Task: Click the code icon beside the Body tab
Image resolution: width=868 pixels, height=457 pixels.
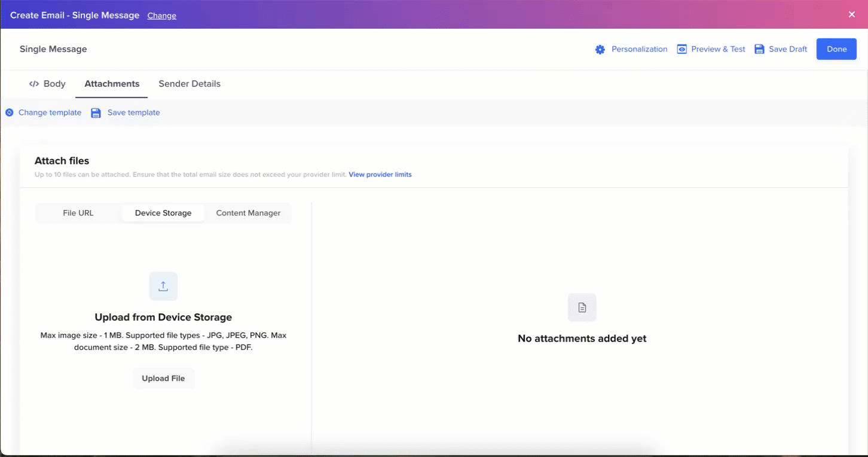Action: [34, 84]
